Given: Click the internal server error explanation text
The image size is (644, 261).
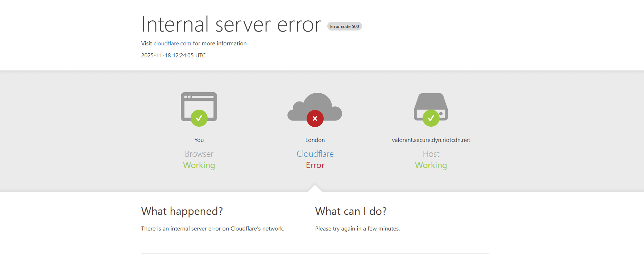Looking at the screenshot, I should pos(213,229).
